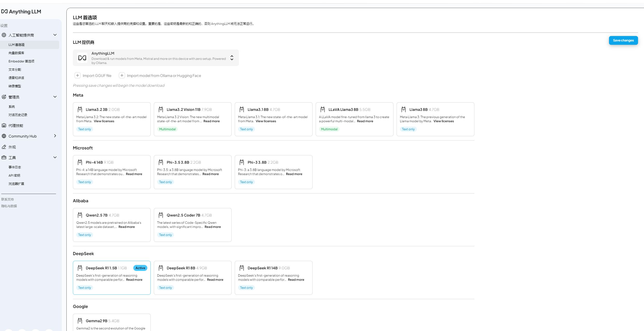Click View licenses on Llama3.1 8B card

point(266,121)
